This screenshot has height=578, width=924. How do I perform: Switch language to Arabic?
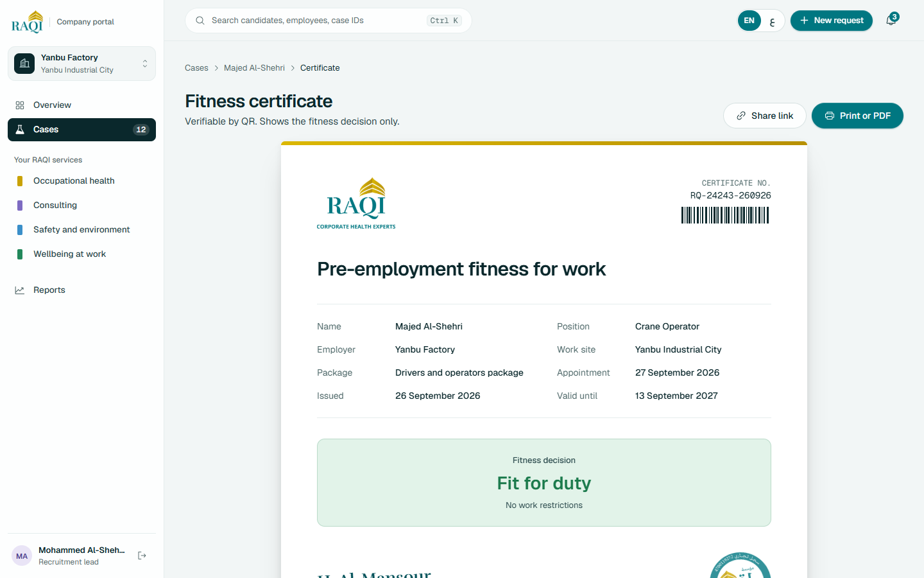tap(773, 21)
